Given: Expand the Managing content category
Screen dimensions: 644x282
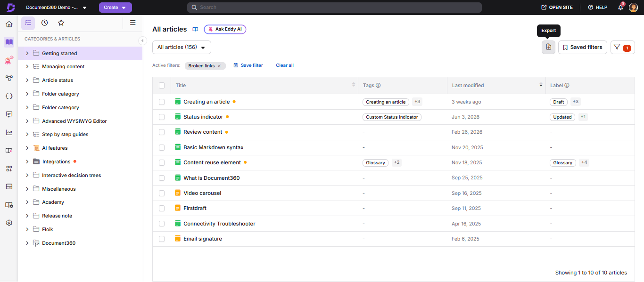Looking at the screenshot, I should point(27,67).
